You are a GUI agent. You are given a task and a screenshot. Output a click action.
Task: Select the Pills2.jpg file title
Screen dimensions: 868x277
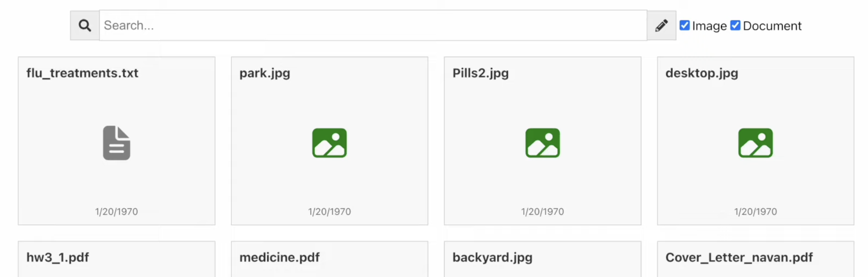tap(480, 73)
